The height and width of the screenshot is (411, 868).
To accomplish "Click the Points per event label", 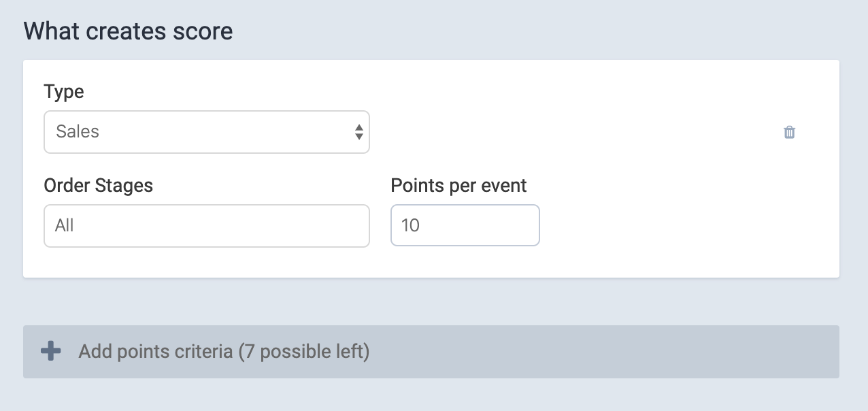I will click(459, 186).
